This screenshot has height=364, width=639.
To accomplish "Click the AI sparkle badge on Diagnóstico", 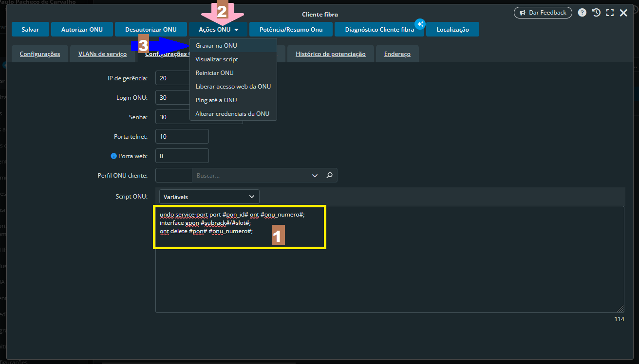I will point(420,24).
